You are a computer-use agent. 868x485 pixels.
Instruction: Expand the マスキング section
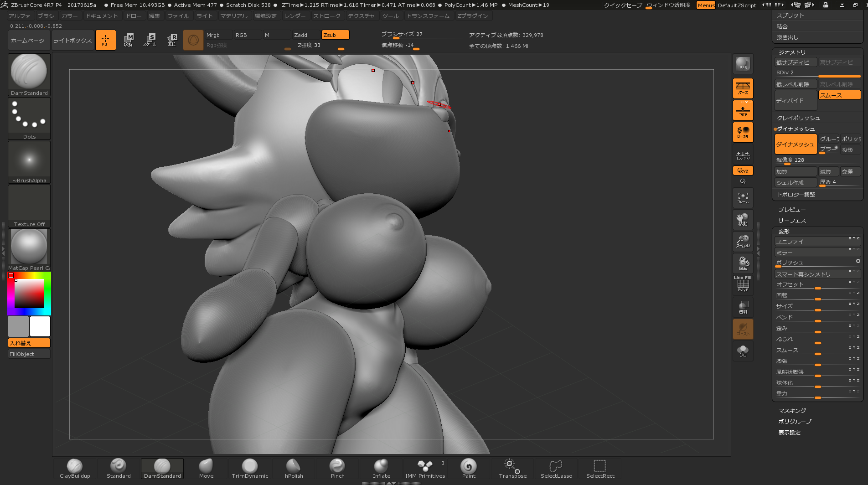click(792, 411)
